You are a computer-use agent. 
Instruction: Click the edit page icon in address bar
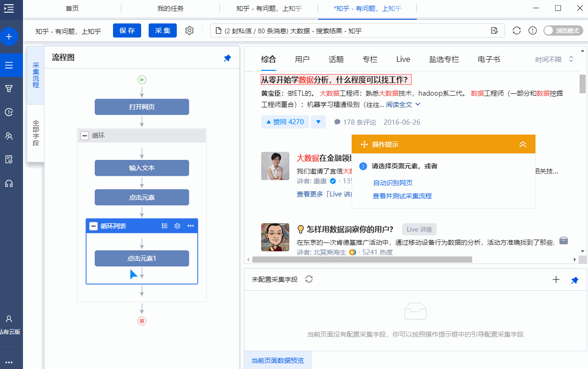coord(494,30)
